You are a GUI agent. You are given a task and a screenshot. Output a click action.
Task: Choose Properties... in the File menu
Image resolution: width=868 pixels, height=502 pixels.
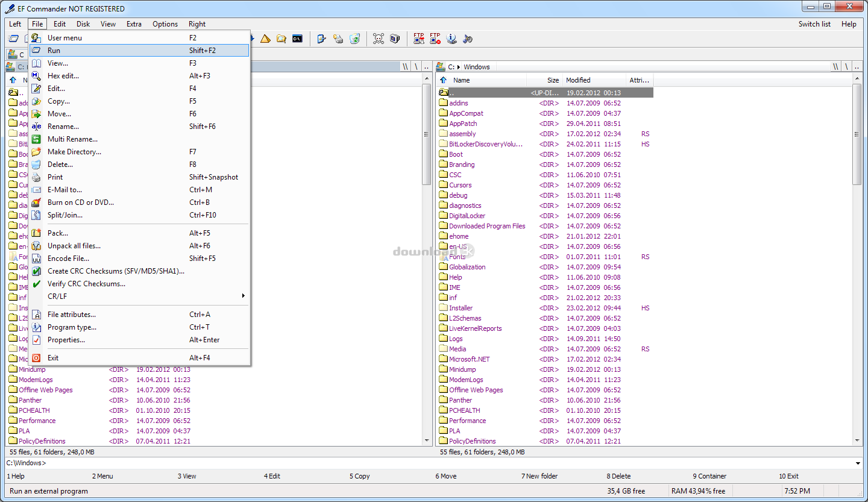pyautogui.click(x=139, y=340)
